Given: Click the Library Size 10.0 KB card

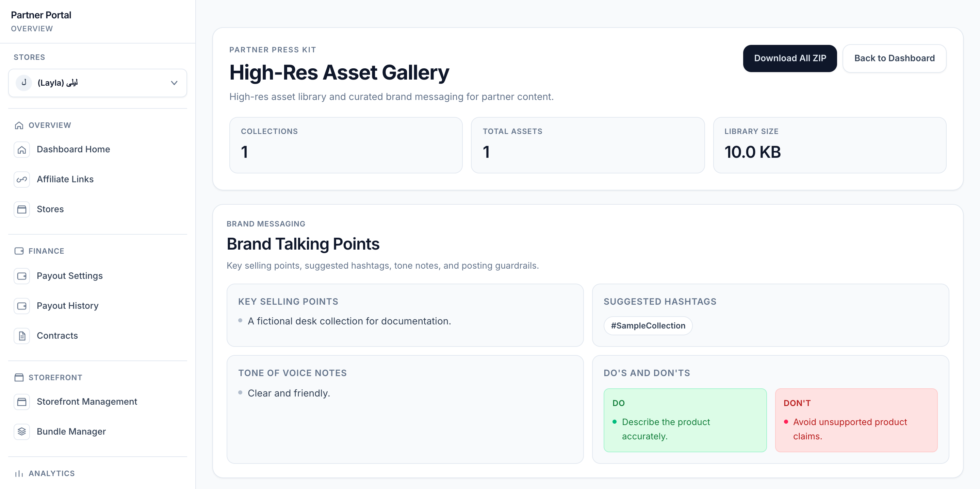Looking at the screenshot, I should (829, 145).
